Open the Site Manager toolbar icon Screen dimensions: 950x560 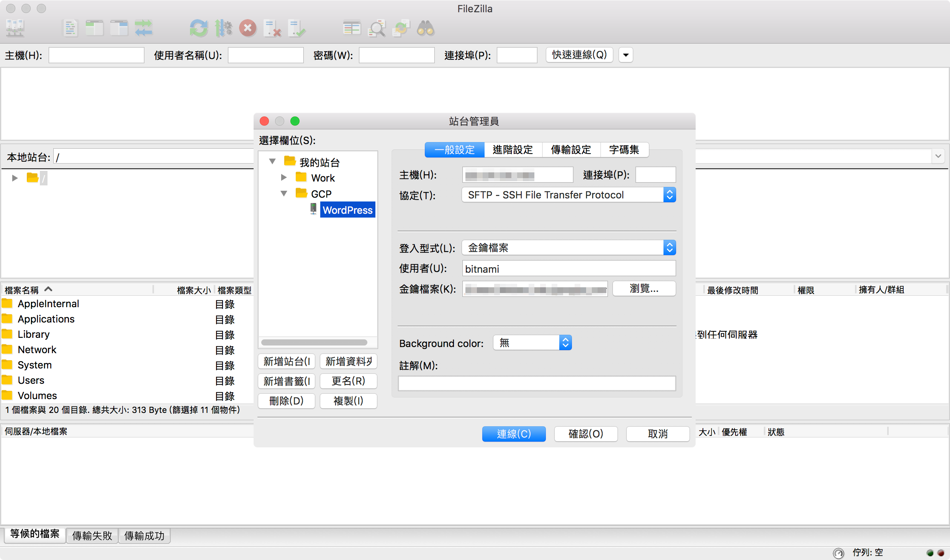15,28
